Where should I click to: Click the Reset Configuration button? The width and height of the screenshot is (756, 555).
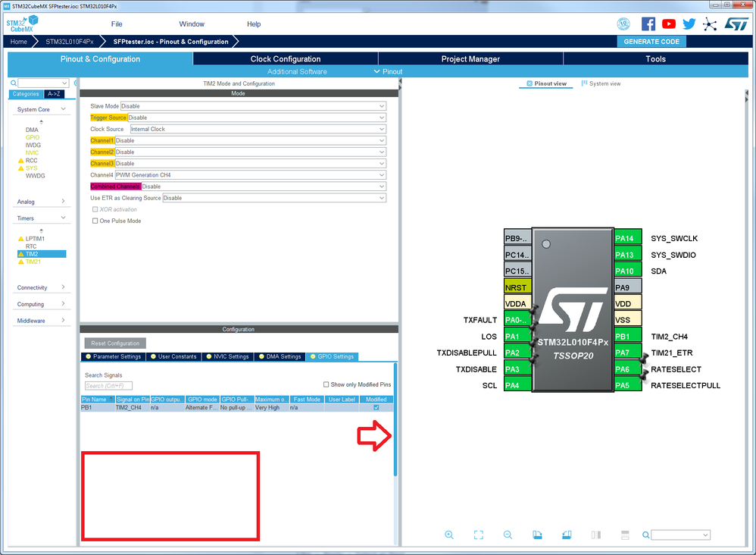[115, 343]
